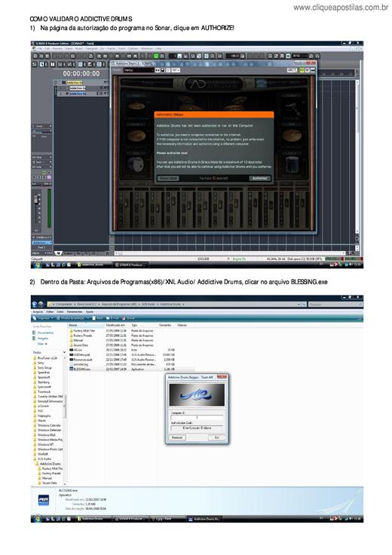The image size is (392, 555).
Task: Click the Addictive Drums Keygen taskbar item
Action: point(204,519)
